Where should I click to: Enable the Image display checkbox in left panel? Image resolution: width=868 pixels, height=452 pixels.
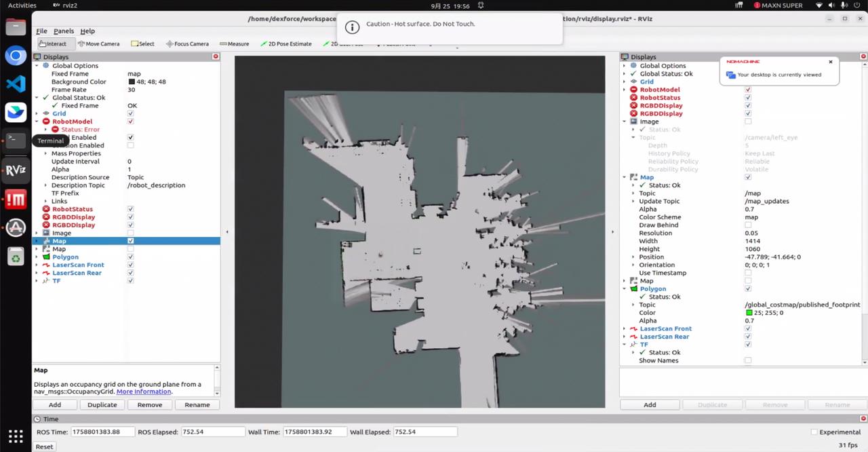point(130,233)
